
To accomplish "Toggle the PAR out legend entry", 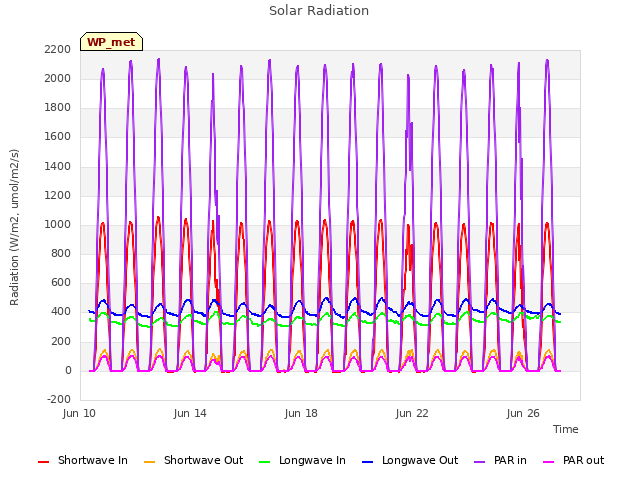I will [573, 460].
